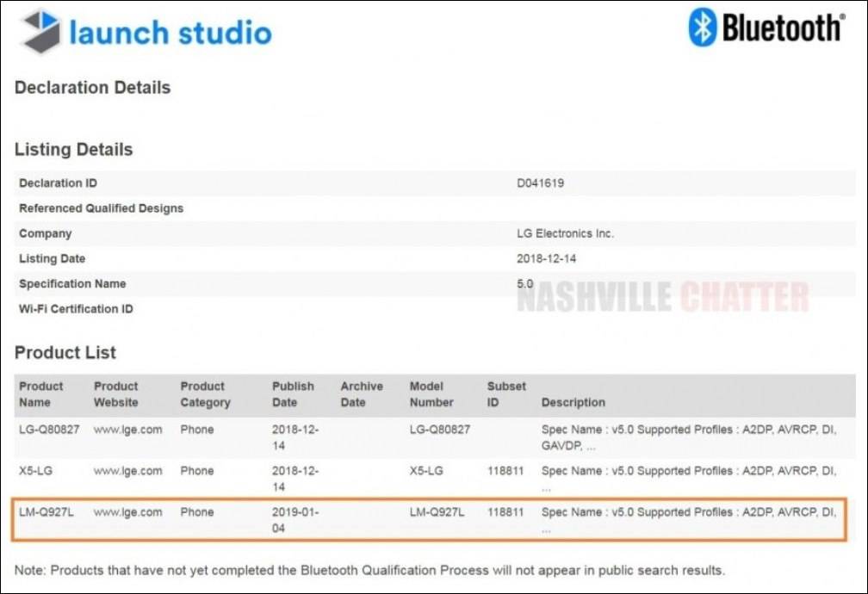
Task: Click the launch studio title text
Action: click(170, 34)
